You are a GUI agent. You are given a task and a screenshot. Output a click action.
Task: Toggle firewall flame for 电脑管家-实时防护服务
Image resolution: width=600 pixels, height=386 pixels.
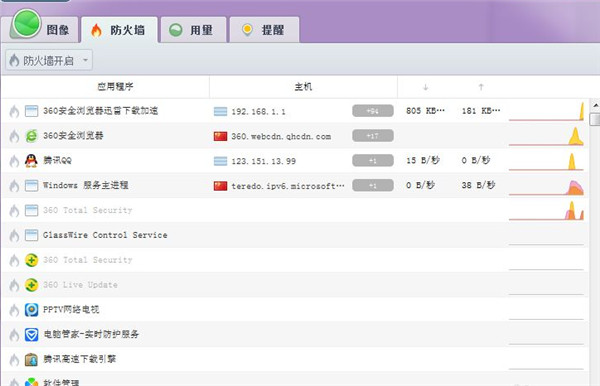tap(14, 335)
